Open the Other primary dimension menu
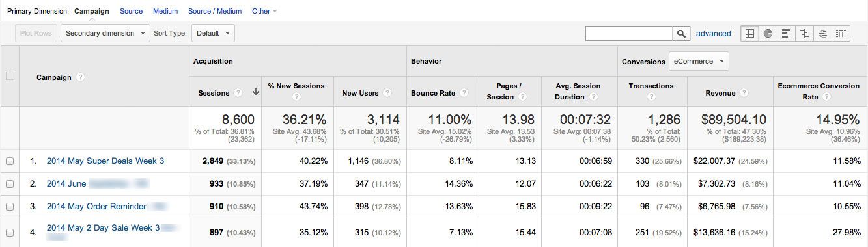Screen dimensions: 868x247 264,11
